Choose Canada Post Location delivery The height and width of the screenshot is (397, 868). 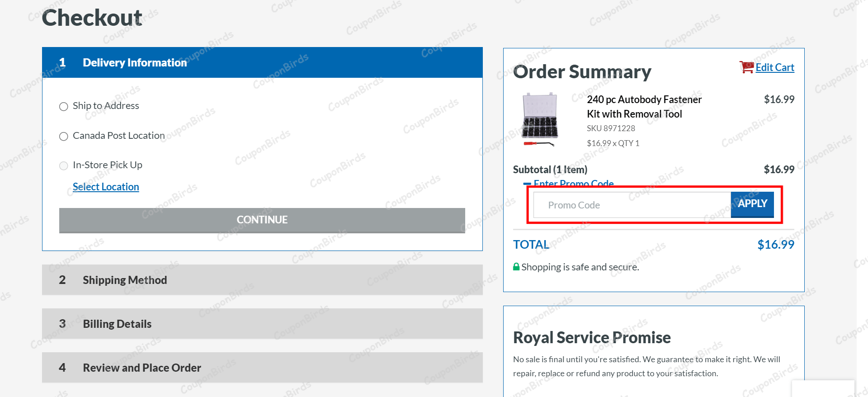[63, 136]
